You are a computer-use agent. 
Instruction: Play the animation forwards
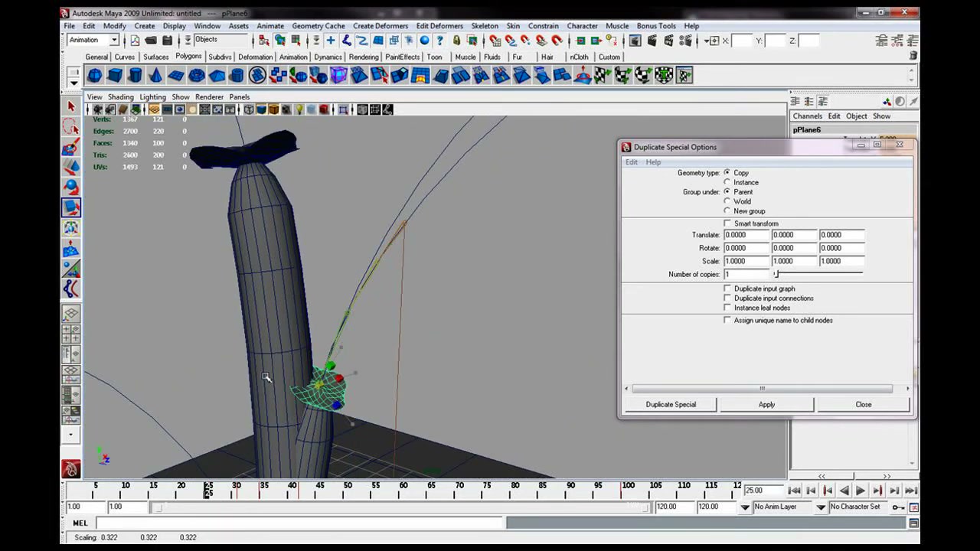860,491
